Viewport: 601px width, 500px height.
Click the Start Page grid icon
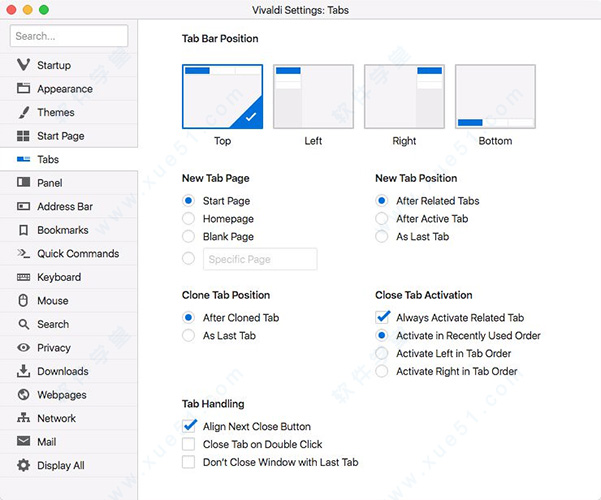pyautogui.click(x=23, y=136)
